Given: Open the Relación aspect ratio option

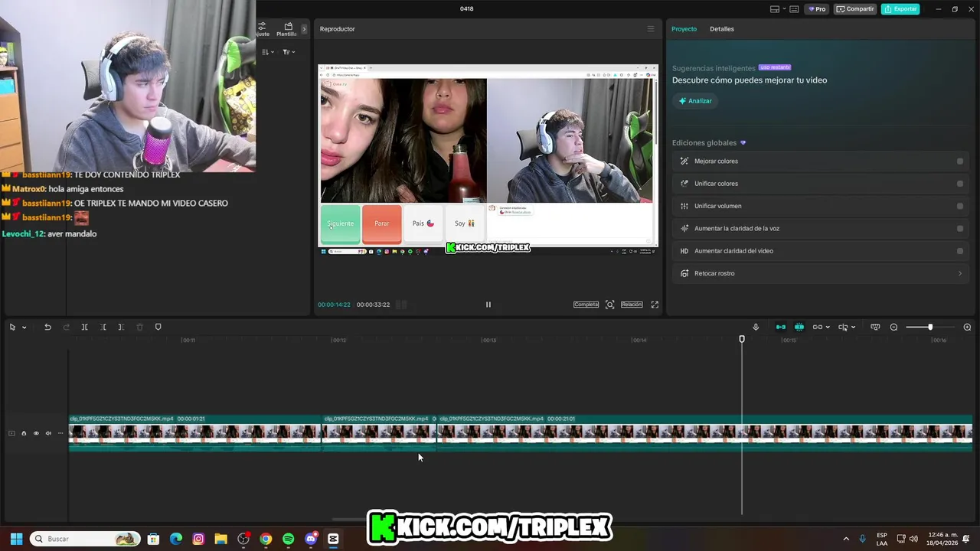Looking at the screenshot, I should [x=632, y=305].
